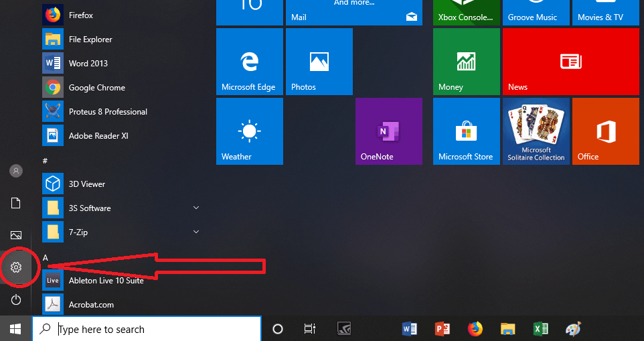This screenshot has width=644, height=341.
Task: Click the Windows Start button
Action: click(15, 329)
